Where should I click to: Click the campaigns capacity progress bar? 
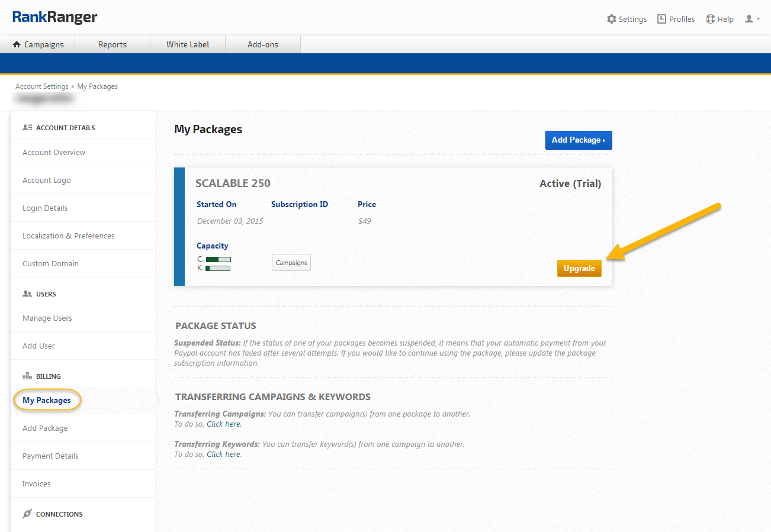pyautogui.click(x=218, y=259)
